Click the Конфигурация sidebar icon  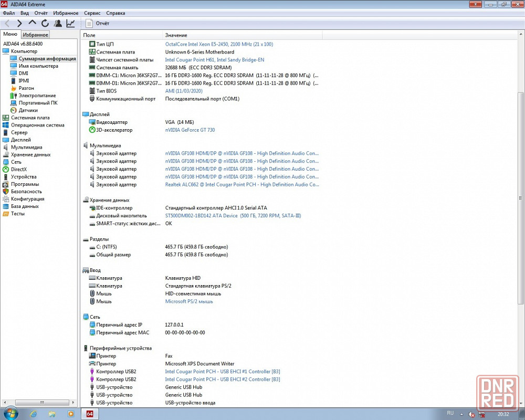point(6,199)
